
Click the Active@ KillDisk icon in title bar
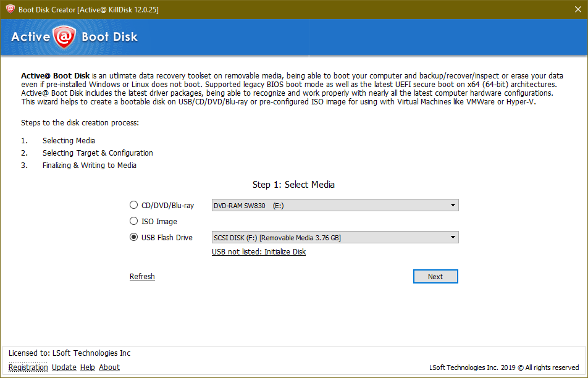[10, 9]
